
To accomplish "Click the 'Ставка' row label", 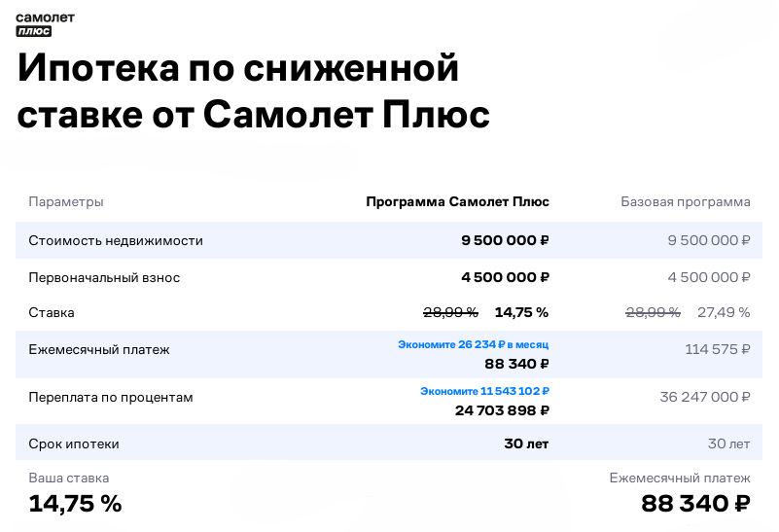I will 52,313.
